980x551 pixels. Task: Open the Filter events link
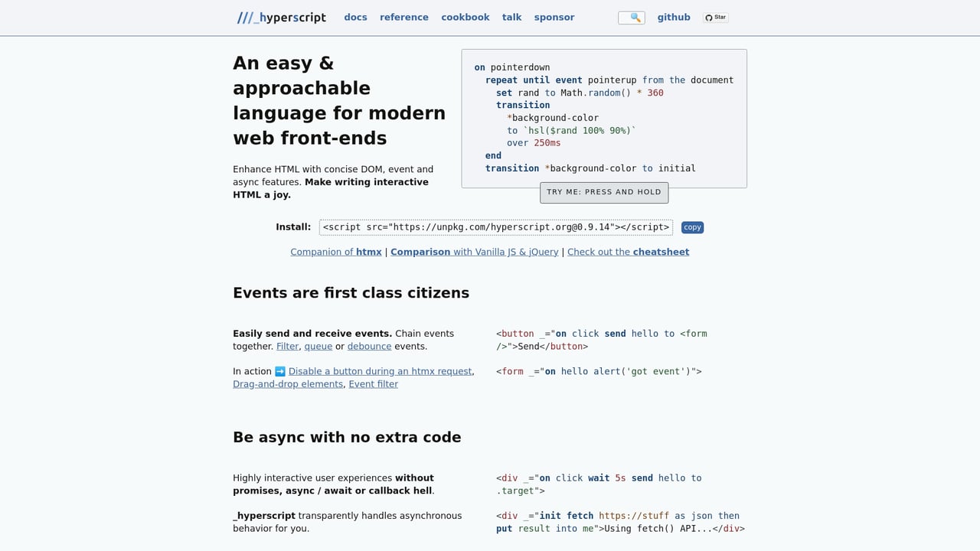tap(287, 346)
